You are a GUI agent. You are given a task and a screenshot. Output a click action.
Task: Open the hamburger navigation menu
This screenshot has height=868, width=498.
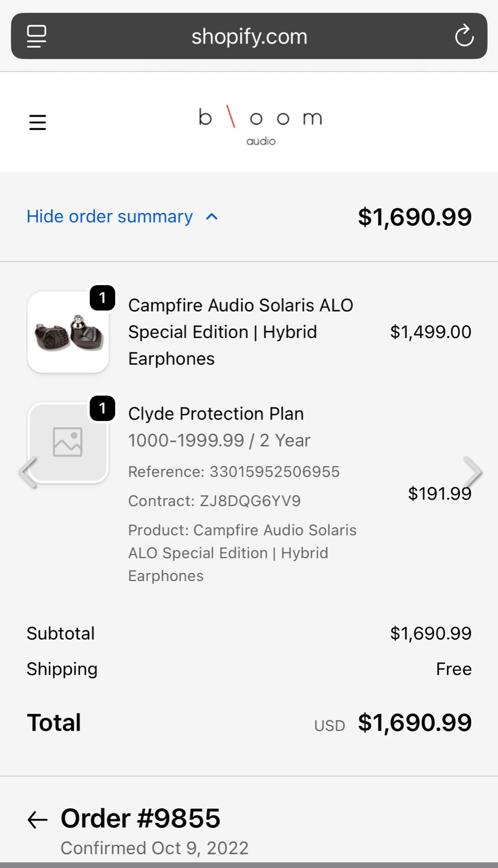(x=38, y=122)
